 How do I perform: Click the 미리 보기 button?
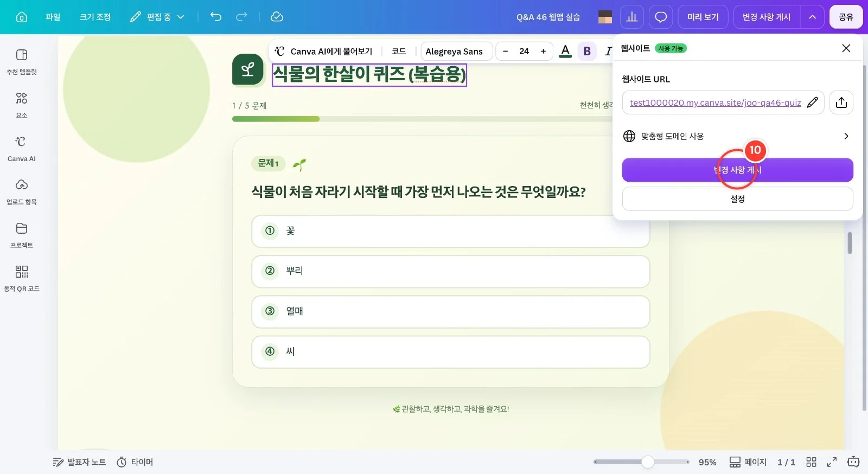[703, 17]
